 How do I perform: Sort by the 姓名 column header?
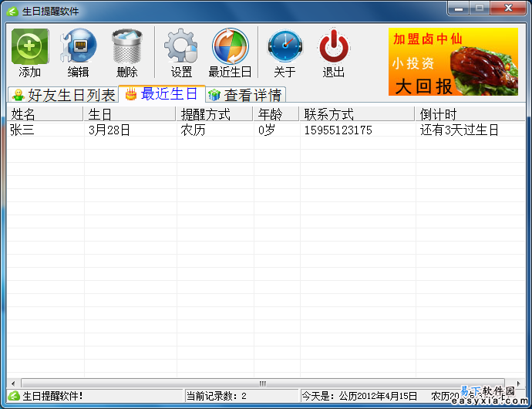coord(45,114)
